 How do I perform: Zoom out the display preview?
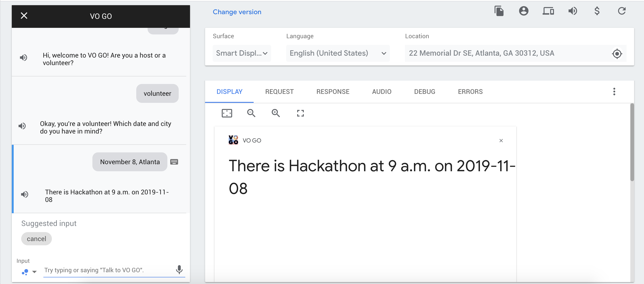point(251,113)
